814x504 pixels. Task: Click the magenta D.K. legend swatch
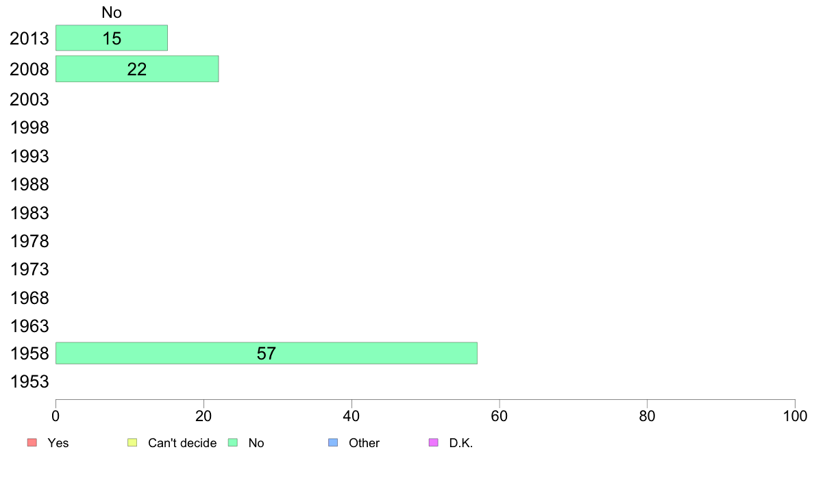click(434, 442)
